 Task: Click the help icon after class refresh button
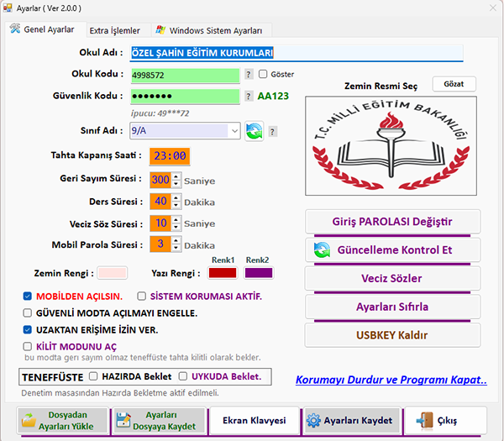[x=272, y=132]
